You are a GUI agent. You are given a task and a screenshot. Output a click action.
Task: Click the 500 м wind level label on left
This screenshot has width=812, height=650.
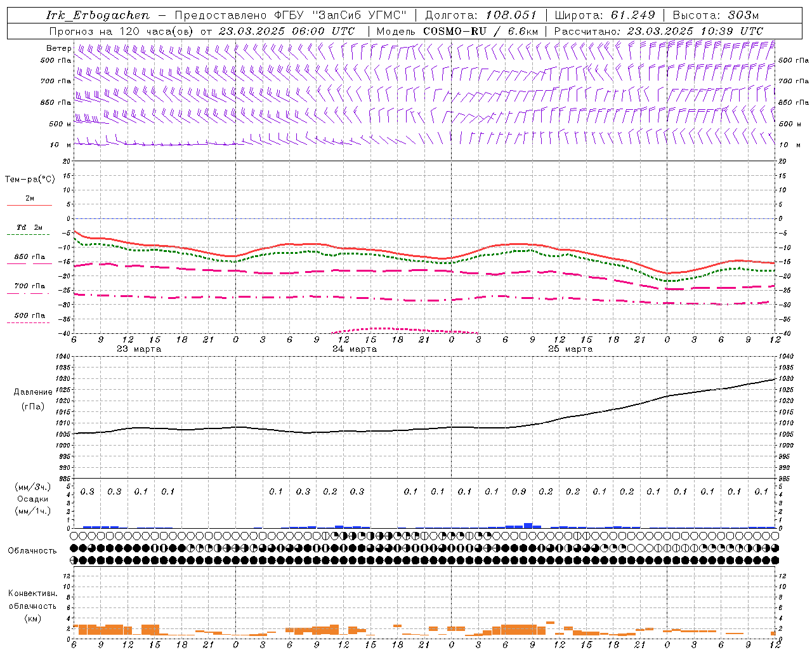click(x=60, y=124)
